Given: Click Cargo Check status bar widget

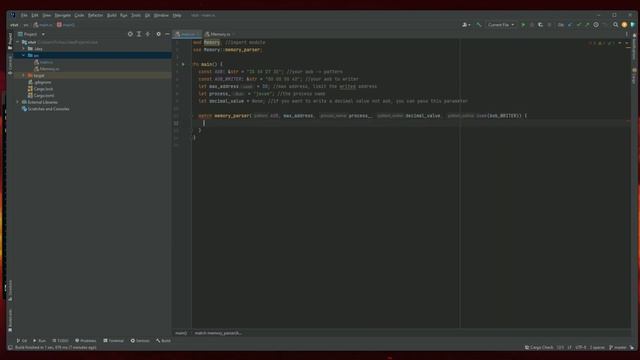Looking at the screenshot, I should (539, 347).
